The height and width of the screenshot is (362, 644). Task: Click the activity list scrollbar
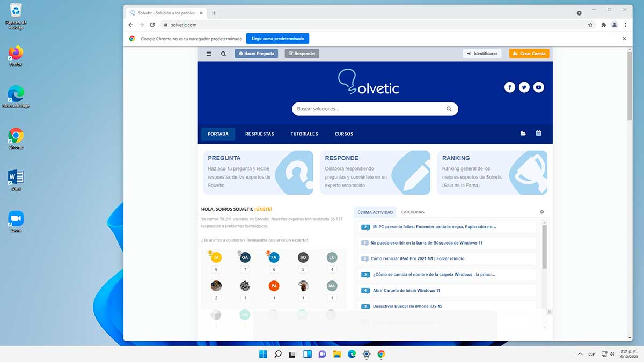pos(544,247)
